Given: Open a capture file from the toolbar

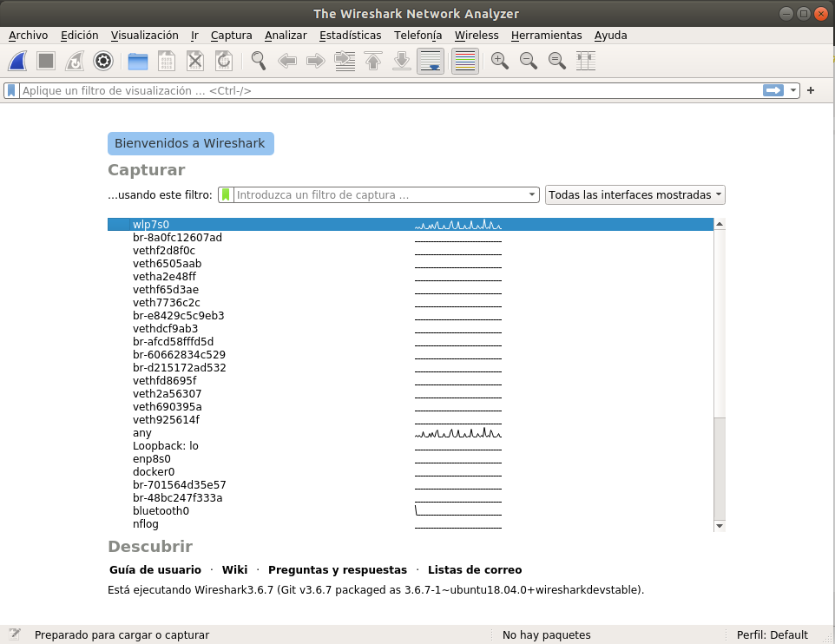Looking at the screenshot, I should (138, 61).
